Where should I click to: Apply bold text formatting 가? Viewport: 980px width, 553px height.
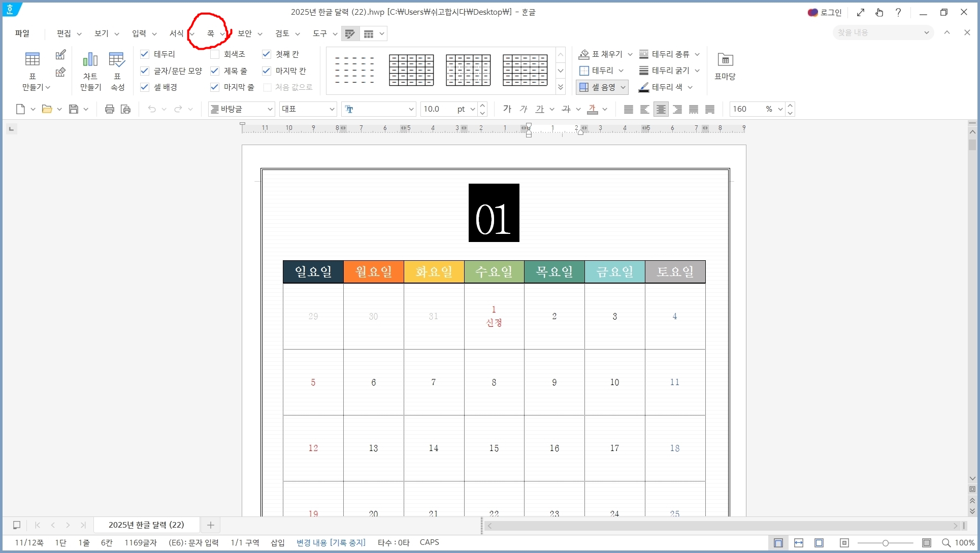[x=507, y=109]
